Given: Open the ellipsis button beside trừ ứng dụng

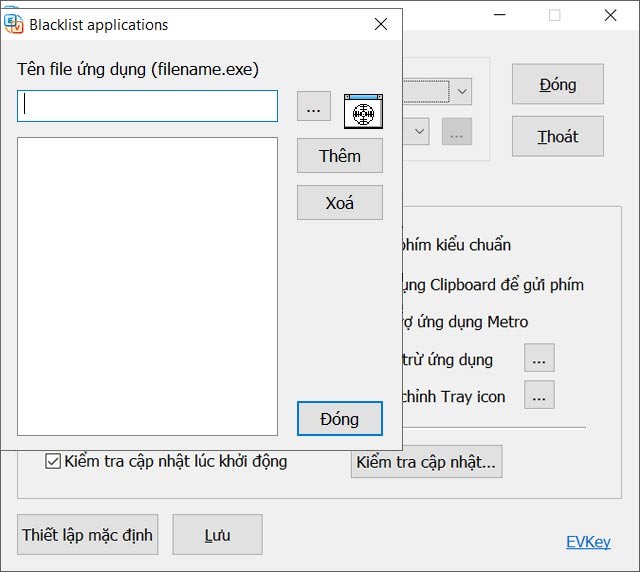Looking at the screenshot, I should (539, 358).
